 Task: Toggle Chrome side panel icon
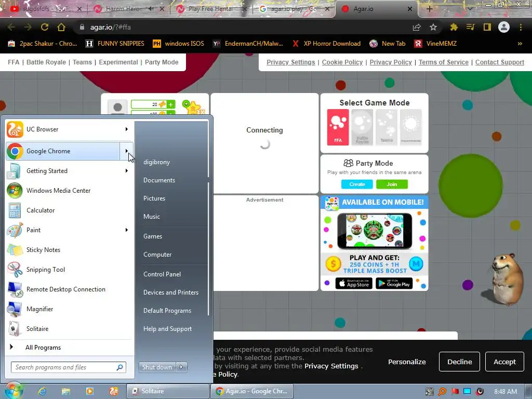point(487,27)
